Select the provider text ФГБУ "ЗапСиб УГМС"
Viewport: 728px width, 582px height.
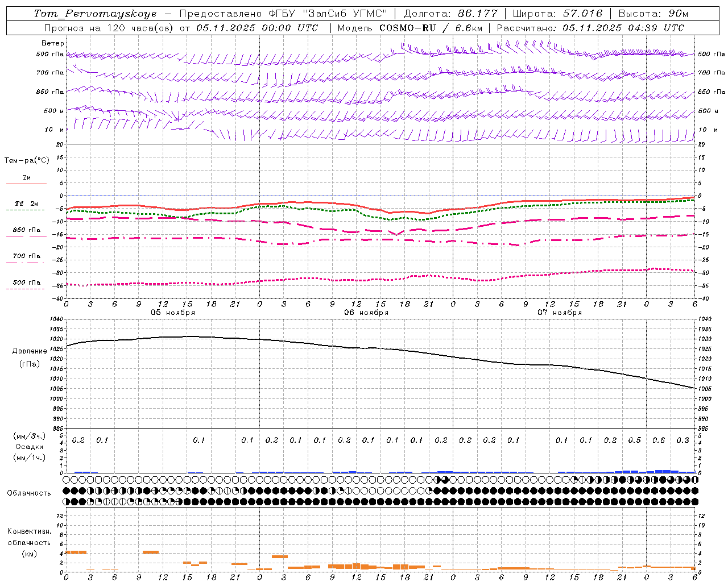pyautogui.click(x=326, y=14)
